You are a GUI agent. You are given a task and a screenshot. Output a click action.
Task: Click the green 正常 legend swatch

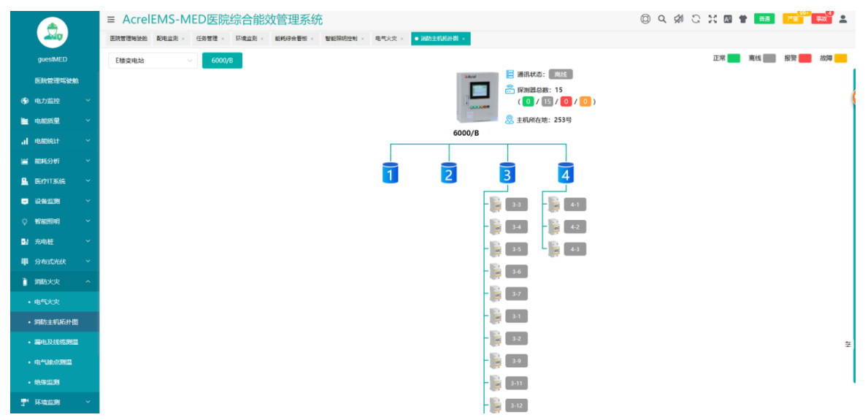(x=734, y=58)
